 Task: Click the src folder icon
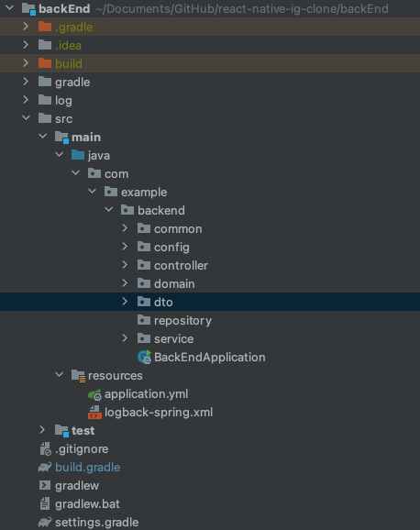45,118
